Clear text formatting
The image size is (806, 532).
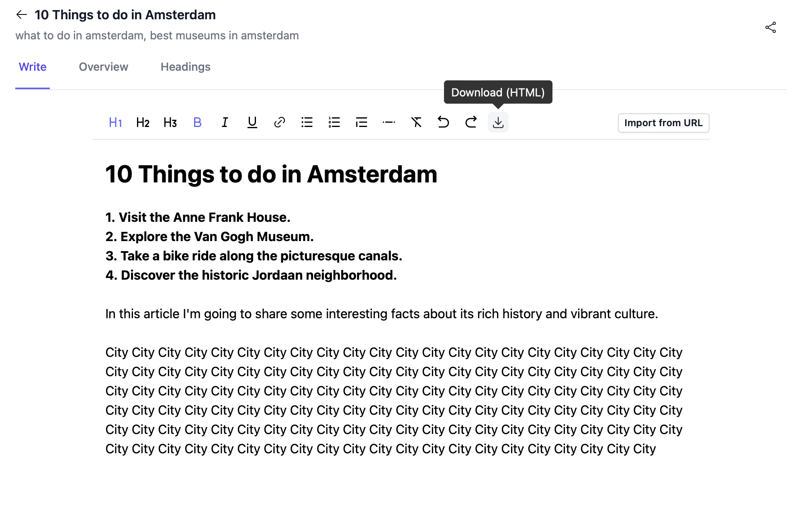click(x=416, y=123)
